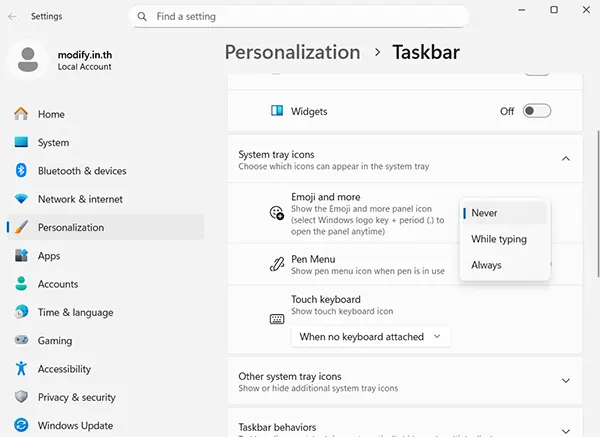Click the Time & language globe icon
The image size is (600, 437).
pos(21,312)
